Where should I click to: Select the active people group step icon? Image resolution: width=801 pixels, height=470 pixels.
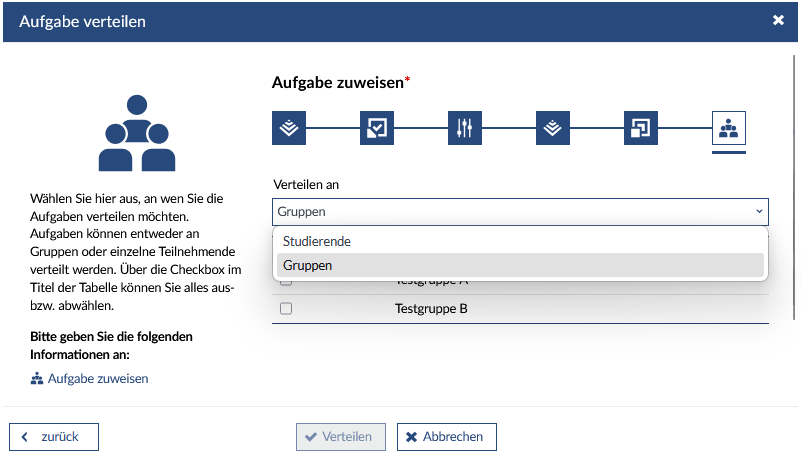pos(729,128)
